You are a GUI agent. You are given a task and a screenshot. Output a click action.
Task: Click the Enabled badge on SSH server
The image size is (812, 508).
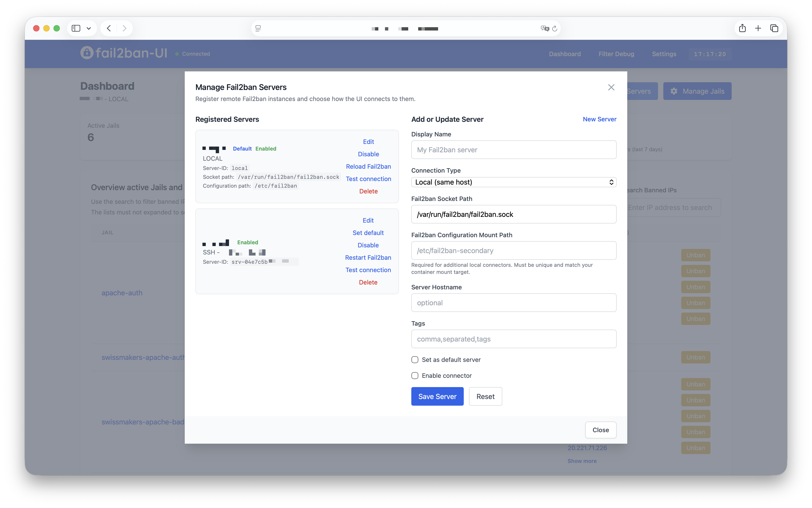coord(247,242)
